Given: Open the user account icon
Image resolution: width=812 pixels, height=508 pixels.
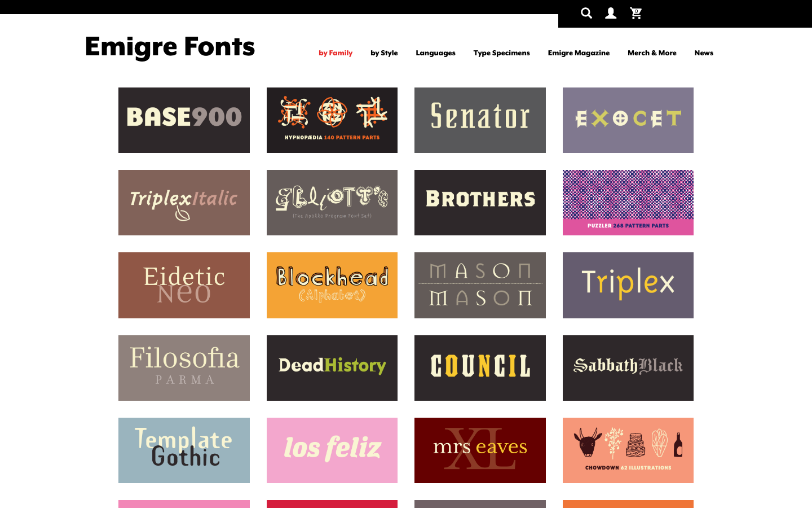Looking at the screenshot, I should (x=611, y=13).
